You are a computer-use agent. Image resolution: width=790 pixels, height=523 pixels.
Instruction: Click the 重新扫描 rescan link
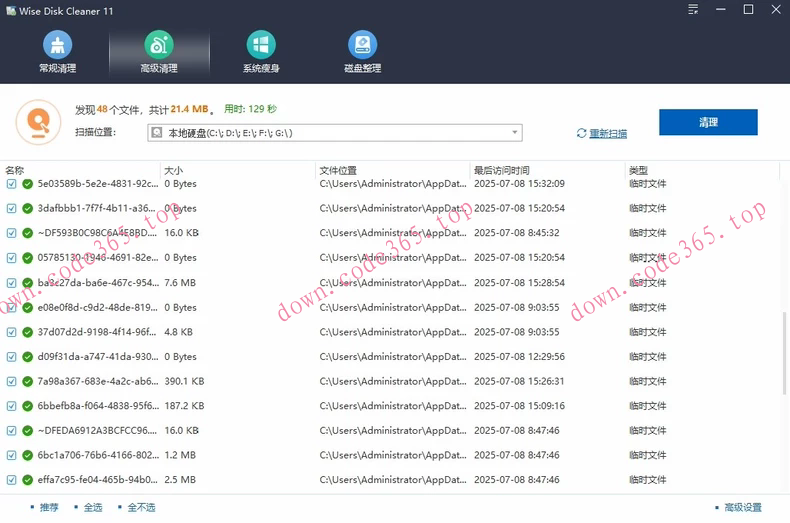point(608,133)
